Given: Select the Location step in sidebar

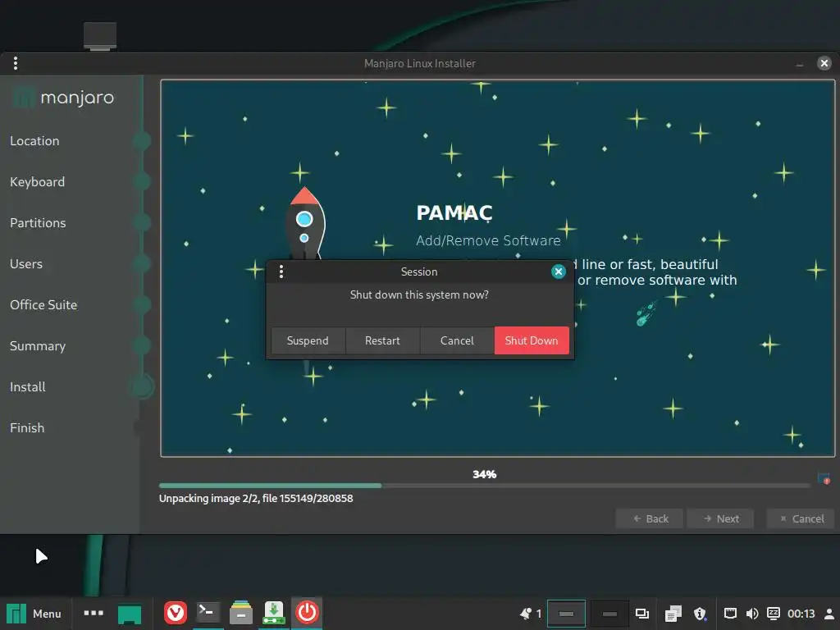Looking at the screenshot, I should tap(34, 141).
